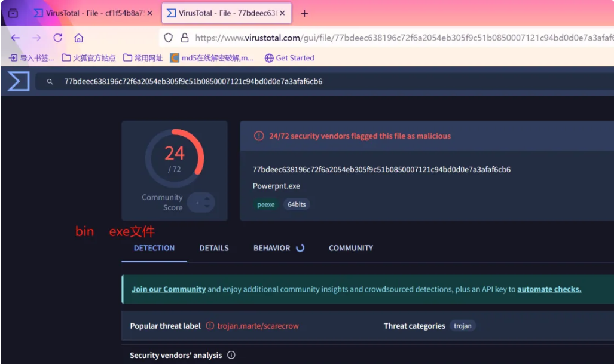Click the Security vendors' analysis info icon
614x364 pixels.
231,355
